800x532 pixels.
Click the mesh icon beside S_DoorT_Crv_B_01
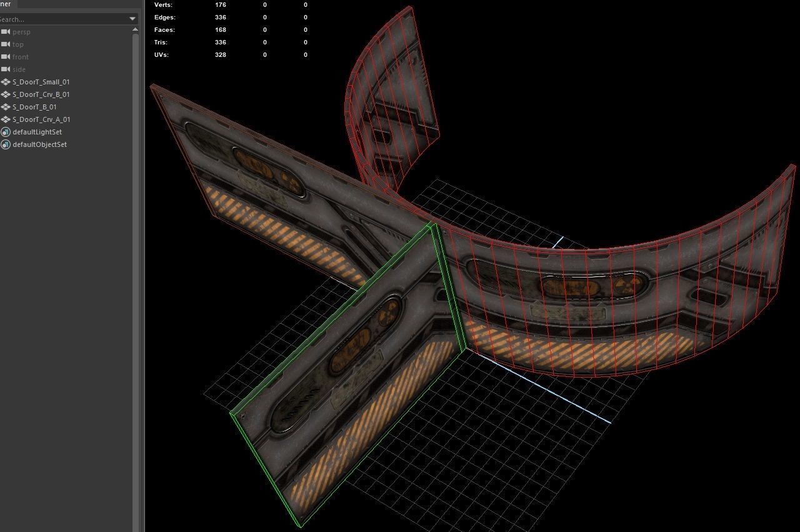click(6, 94)
